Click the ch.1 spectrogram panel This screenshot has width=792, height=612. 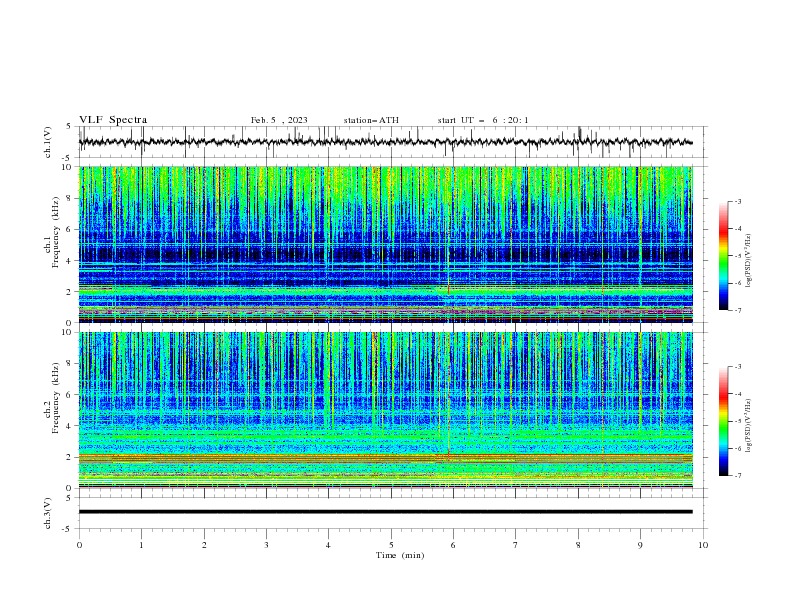coord(385,244)
